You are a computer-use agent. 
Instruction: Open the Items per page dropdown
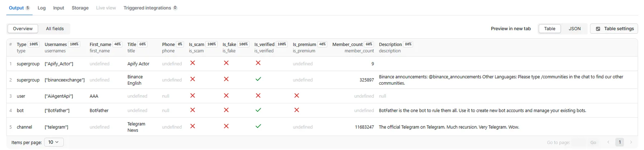[54, 142]
